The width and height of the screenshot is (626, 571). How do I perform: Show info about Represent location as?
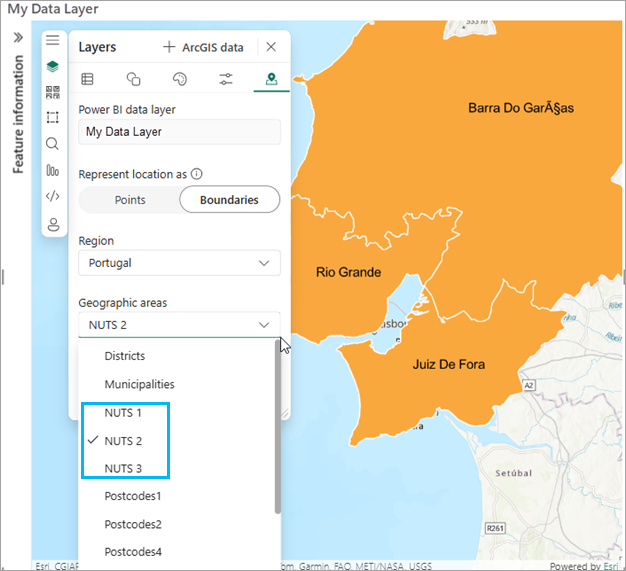pyautogui.click(x=196, y=174)
